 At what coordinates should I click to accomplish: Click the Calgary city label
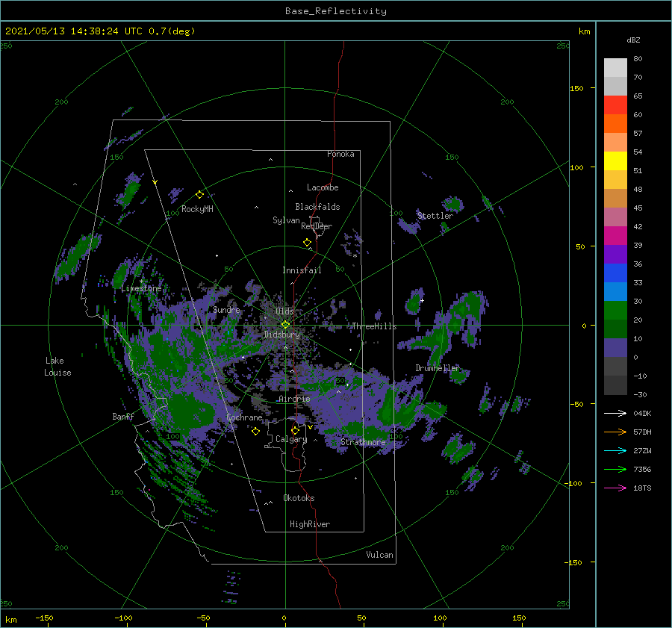291,439
